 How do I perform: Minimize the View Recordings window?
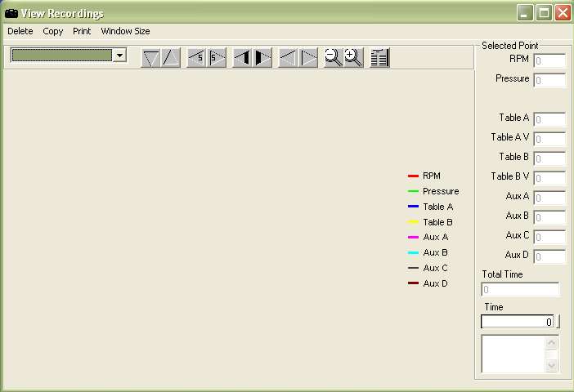click(525, 14)
